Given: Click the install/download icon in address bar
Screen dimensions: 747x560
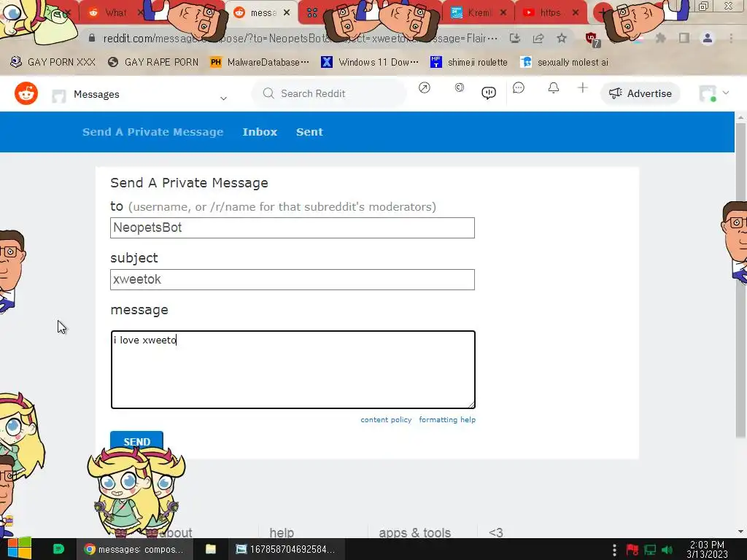Looking at the screenshot, I should point(514,38).
